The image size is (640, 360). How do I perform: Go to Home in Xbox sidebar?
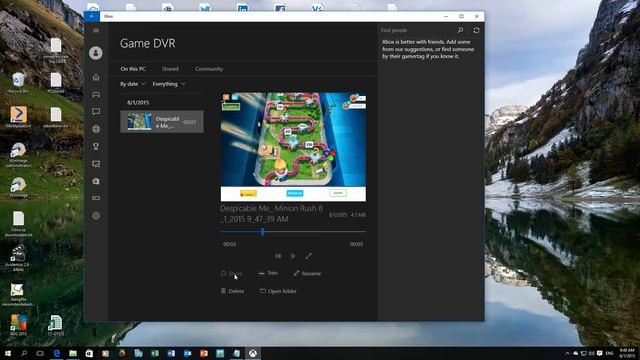tap(96, 77)
